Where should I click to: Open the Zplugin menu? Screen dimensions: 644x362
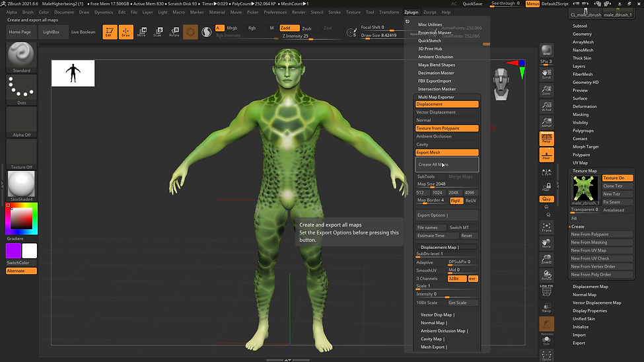411,13
